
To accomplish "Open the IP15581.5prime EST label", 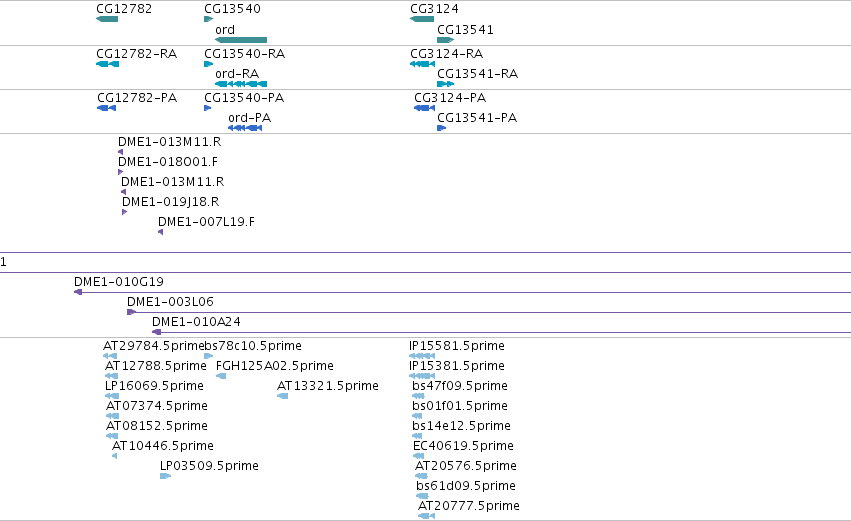I will pyautogui.click(x=457, y=346).
